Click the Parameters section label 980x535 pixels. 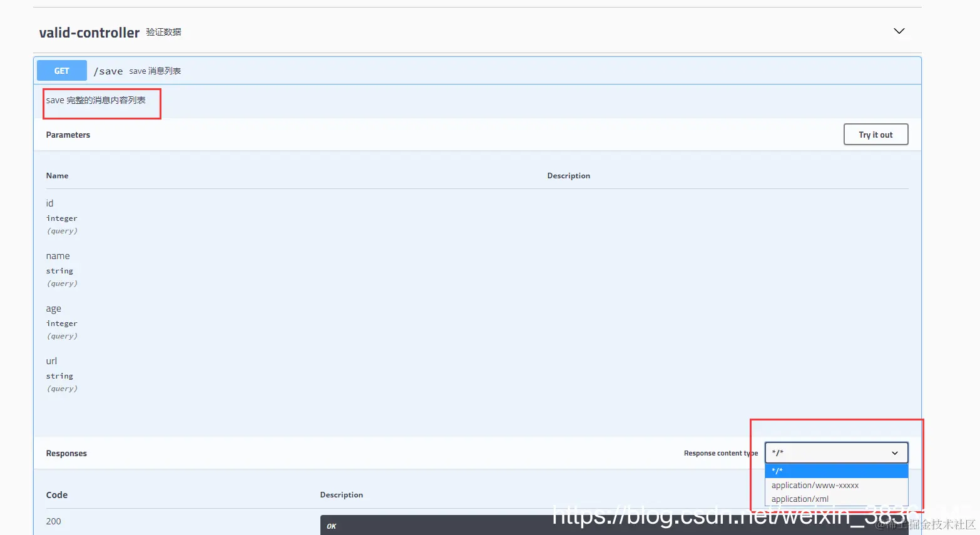[68, 135]
